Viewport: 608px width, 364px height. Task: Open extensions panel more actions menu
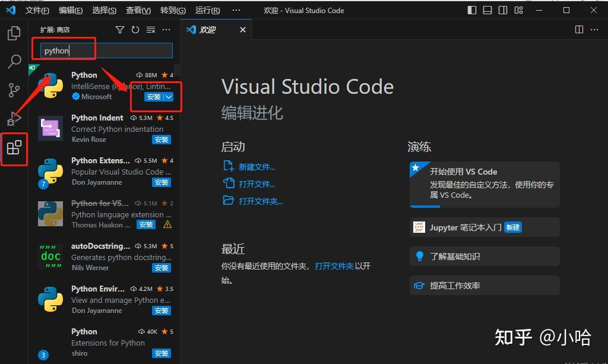(166, 30)
